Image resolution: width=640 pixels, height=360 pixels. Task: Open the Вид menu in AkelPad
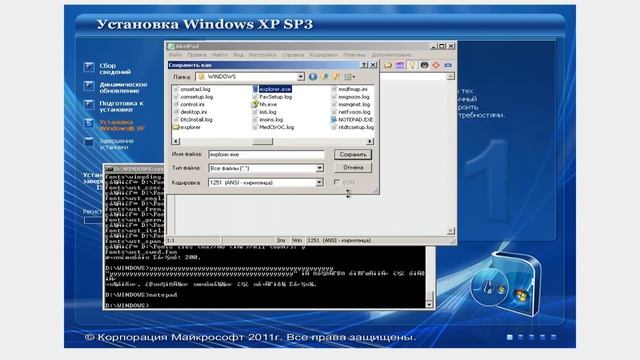click(238, 54)
